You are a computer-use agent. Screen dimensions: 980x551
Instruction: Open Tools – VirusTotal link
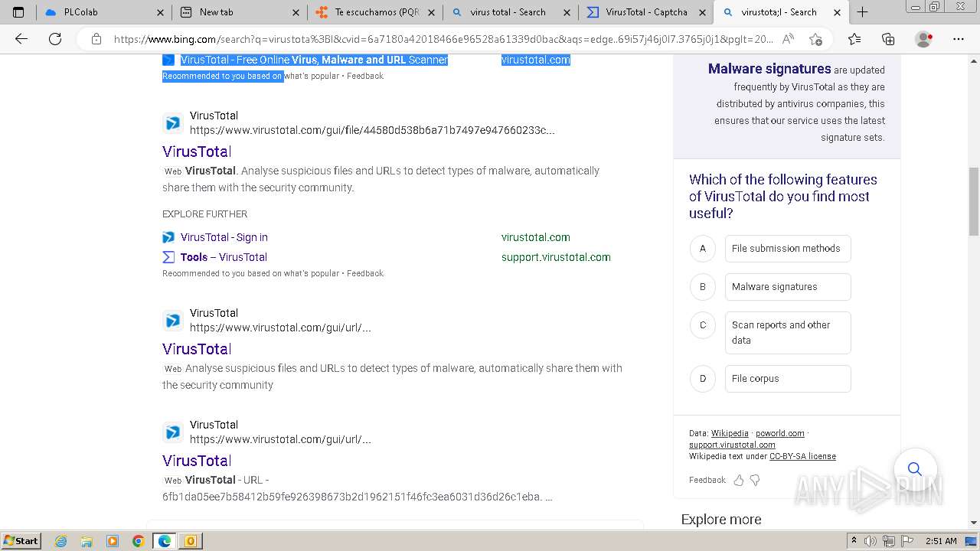click(x=224, y=257)
